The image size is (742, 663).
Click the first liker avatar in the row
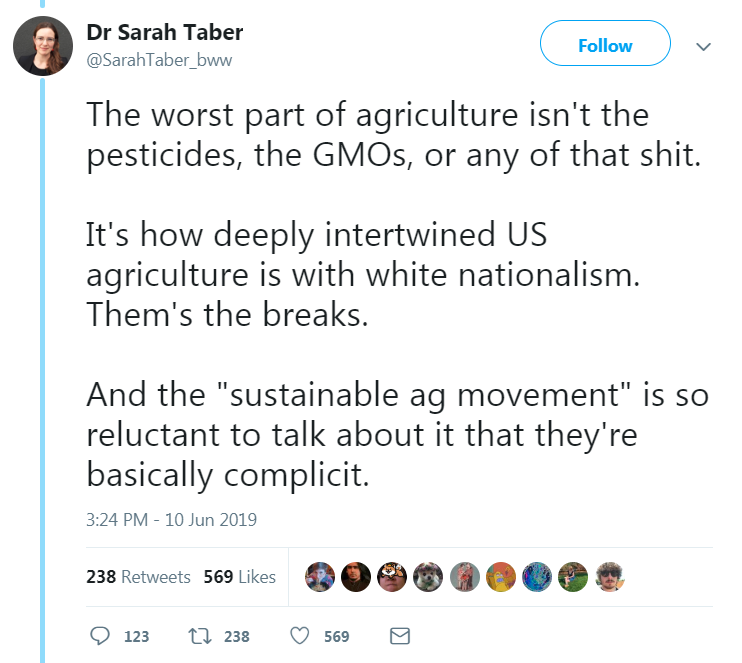pyautogui.click(x=320, y=577)
